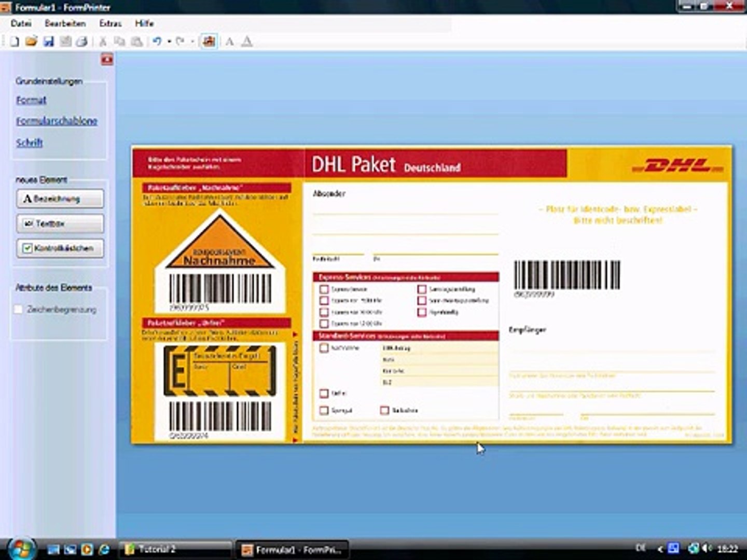
Task: Show hidden tray icons arrow
Action: [660, 549]
